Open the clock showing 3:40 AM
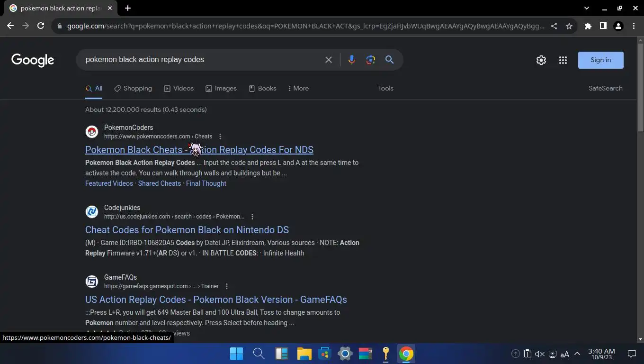This screenshot has height=364, width=644. click(x=601, y=354)
